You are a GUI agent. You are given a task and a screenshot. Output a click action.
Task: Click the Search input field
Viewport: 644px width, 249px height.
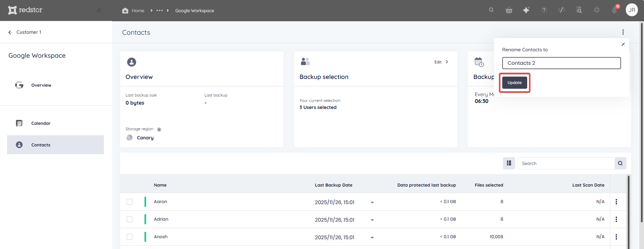click(x=566, y=163)
